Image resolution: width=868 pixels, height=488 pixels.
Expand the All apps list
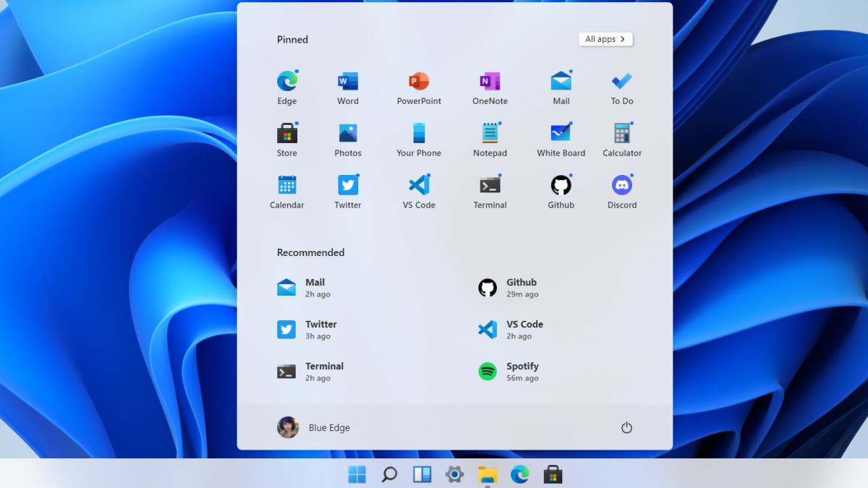pos(606,39)
